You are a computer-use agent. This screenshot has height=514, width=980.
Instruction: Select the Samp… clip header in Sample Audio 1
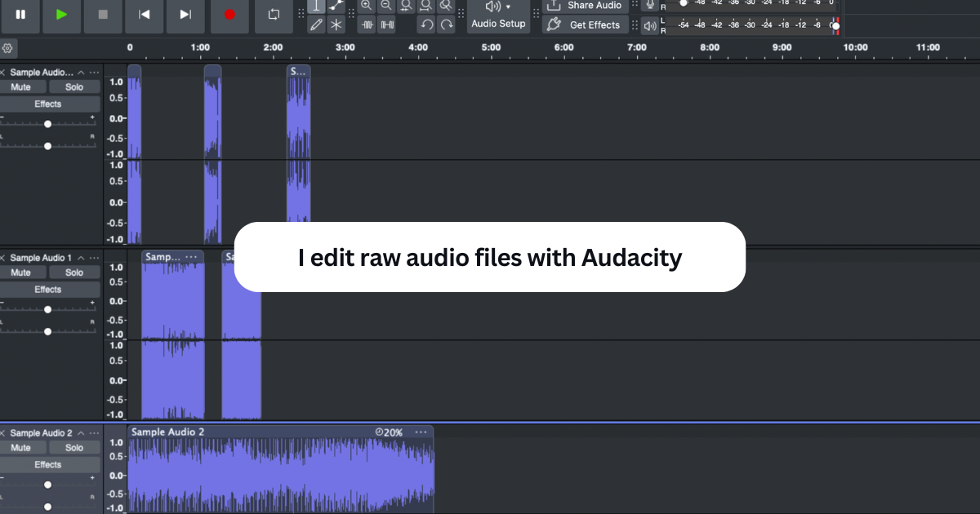pos(172,257)
